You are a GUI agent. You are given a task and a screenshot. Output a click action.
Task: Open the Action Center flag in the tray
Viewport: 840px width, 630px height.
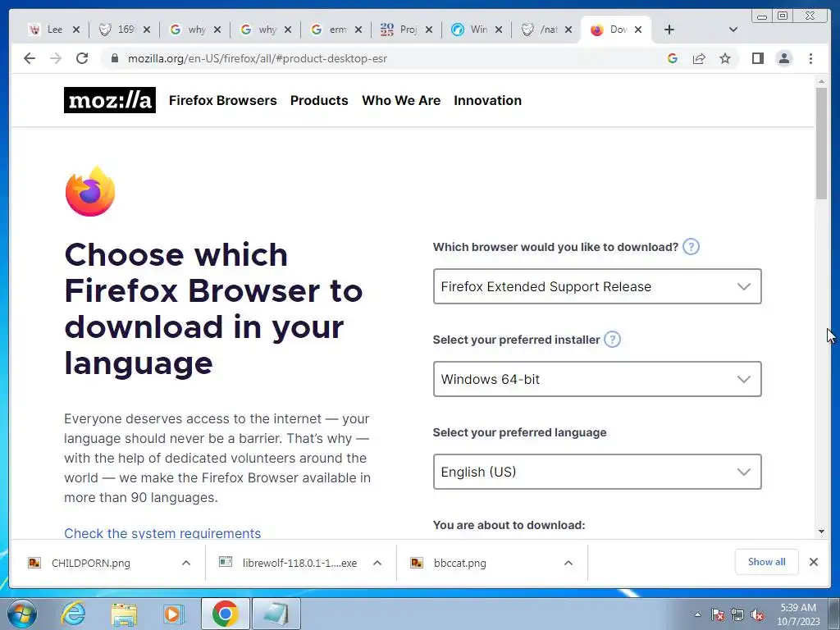(717, 614)
